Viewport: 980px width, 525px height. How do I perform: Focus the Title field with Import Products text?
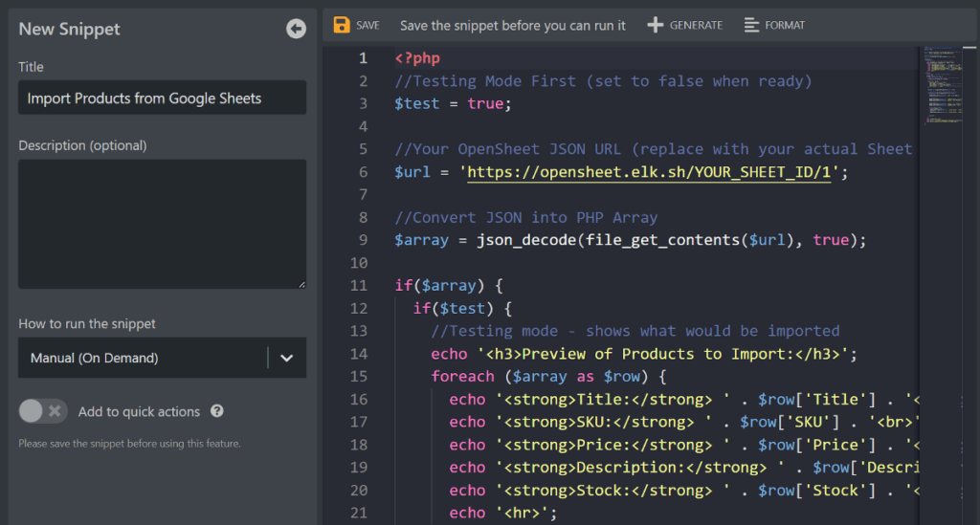[x=162, y=98]
